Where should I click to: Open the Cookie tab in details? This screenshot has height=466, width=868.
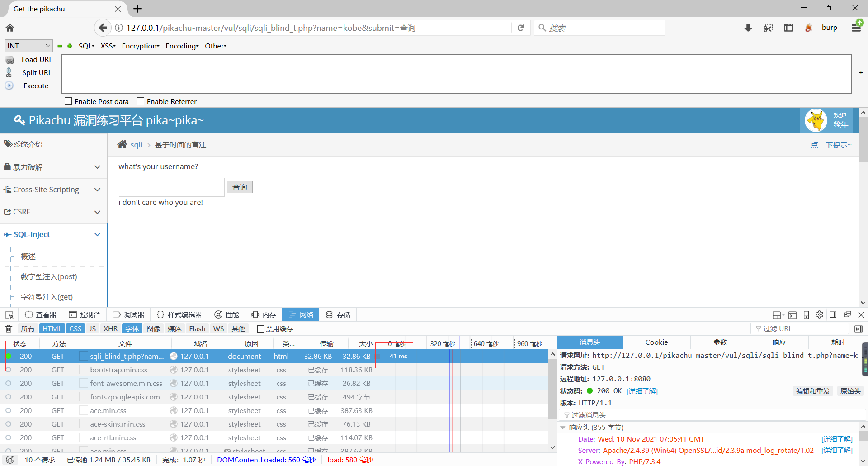pyautogui.click(x=656, y=342)
